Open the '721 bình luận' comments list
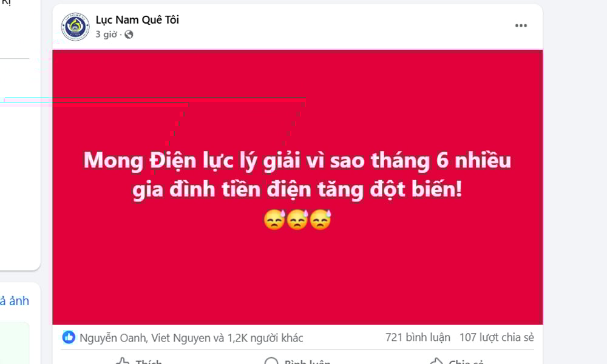The image size is (607, 364). tap(418, 337)
